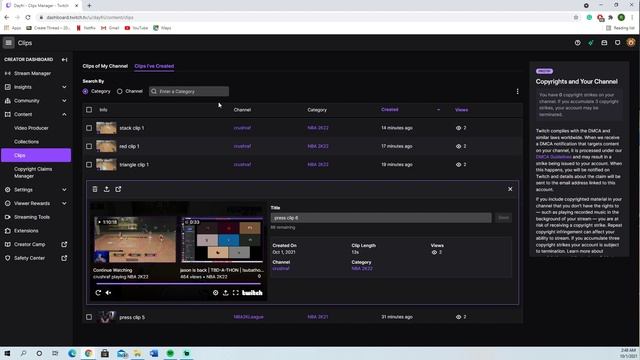Open Collections page
The height and width of the screenshot is (360, 640).
pos(26,142)
